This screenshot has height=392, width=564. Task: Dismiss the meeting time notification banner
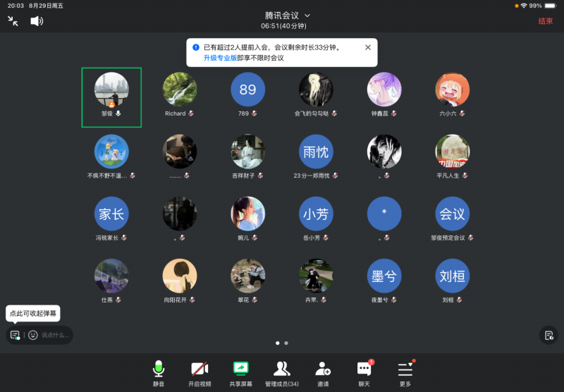[x=367, y=47]
